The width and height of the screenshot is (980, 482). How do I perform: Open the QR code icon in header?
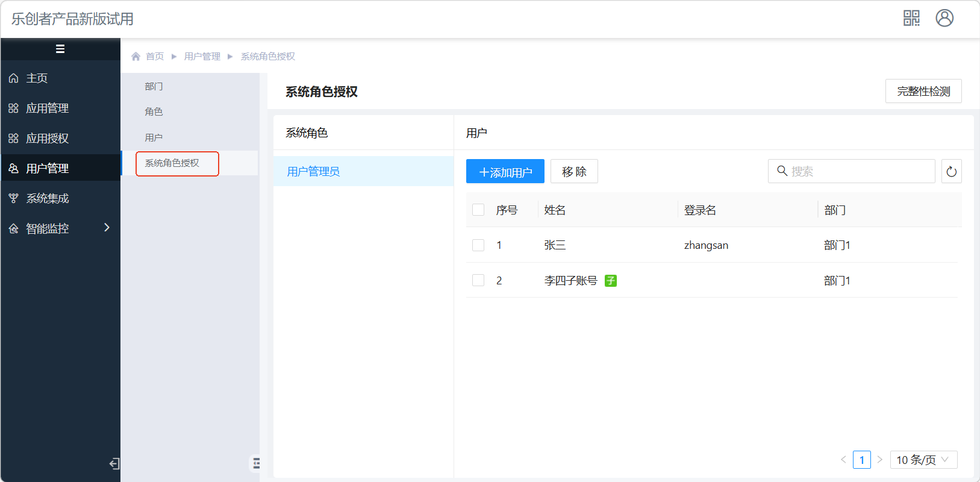(x=911, y=18)
